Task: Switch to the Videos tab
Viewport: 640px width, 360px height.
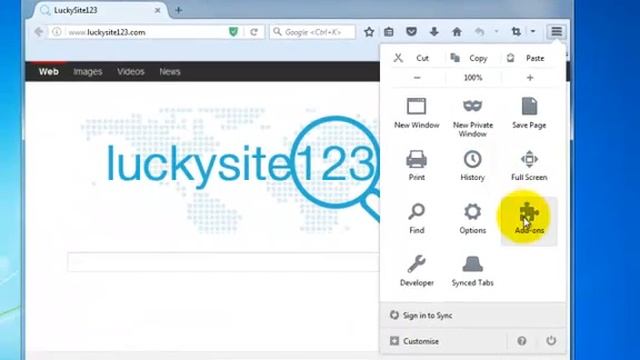Action: tap(131, 71)
